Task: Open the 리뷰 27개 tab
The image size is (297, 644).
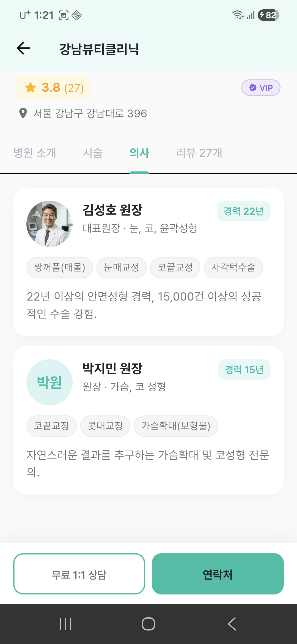Action: coord(199,153)
